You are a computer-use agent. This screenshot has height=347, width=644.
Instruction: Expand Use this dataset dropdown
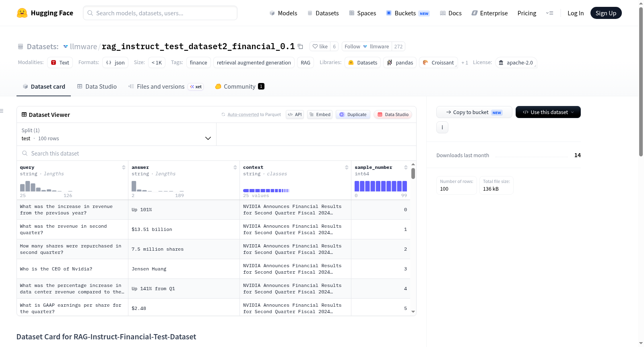548,112
